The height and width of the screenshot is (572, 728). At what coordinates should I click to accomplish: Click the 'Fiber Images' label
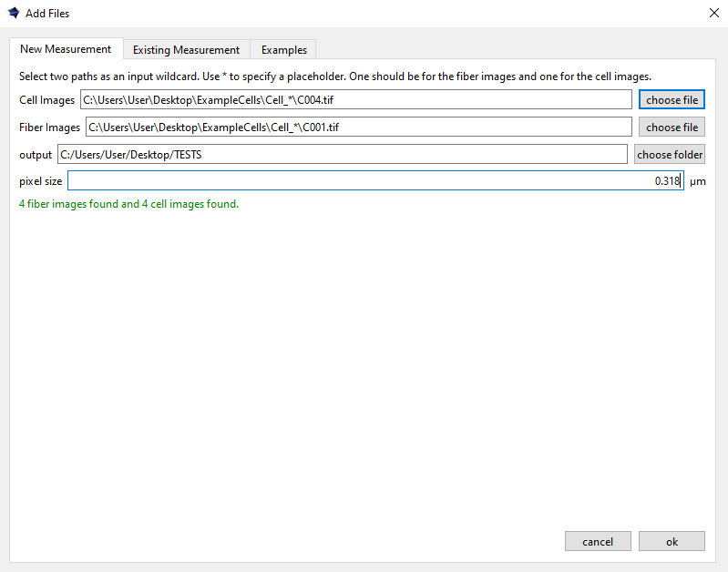50,128
